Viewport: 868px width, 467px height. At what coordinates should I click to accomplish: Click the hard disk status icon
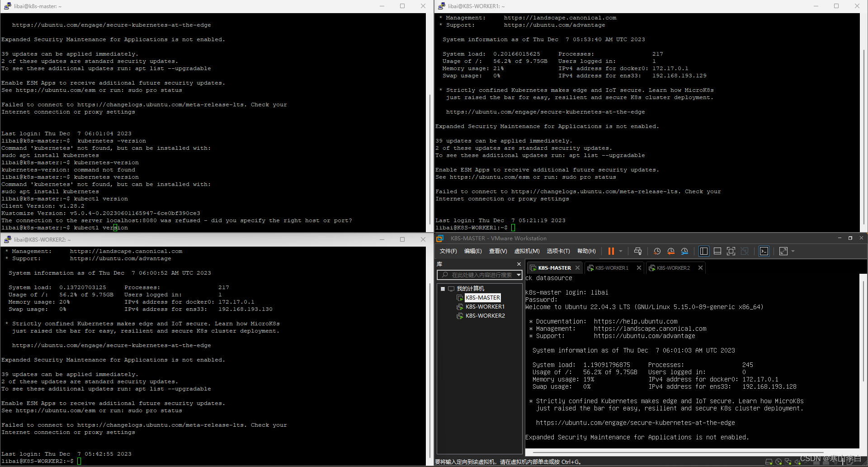(x=769, y=462)
